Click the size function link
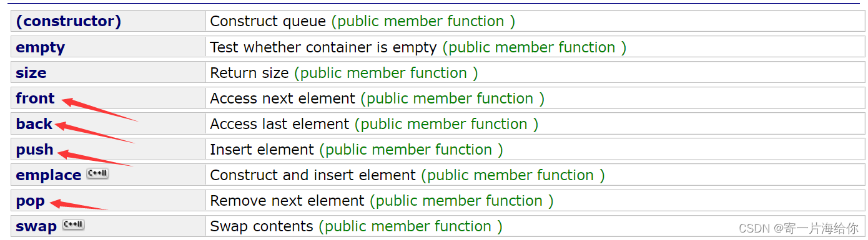Image resolution: width=868 pixels, height=240 pixels. 31,73
